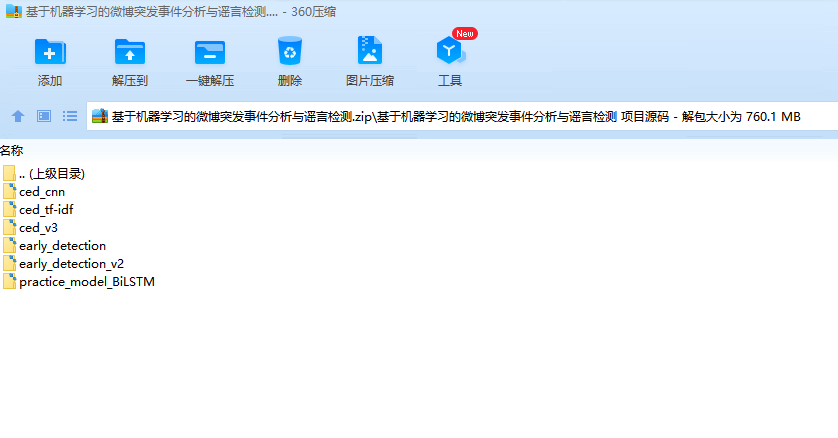Select the 'practice_model_BiLSTM' folder name

[87, 281]
